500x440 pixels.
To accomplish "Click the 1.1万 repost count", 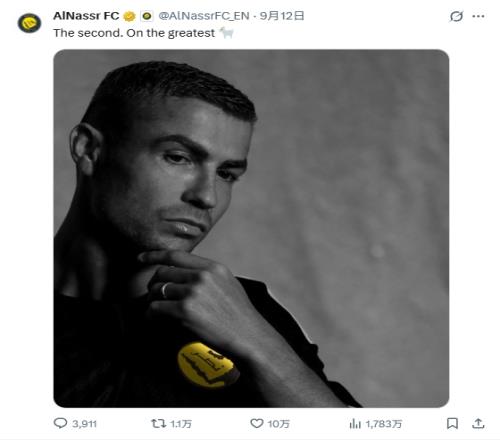I will 181,424.
